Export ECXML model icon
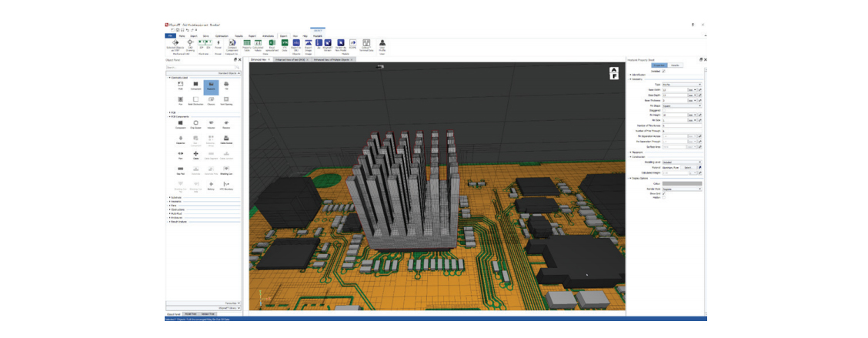868x338 pixels. 352,44
